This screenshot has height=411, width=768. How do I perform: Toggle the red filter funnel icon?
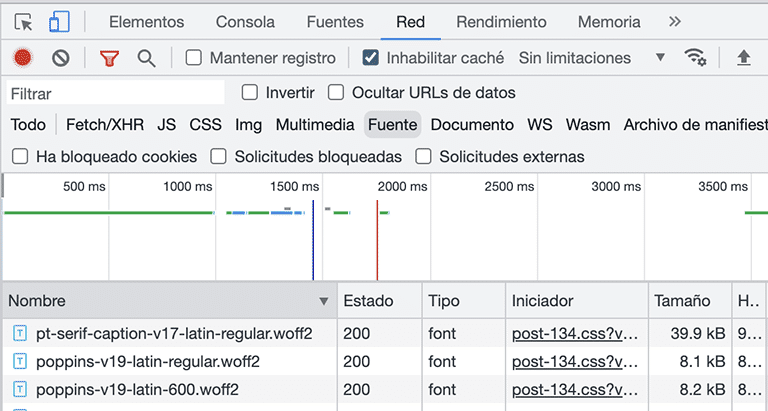[109, 58]
